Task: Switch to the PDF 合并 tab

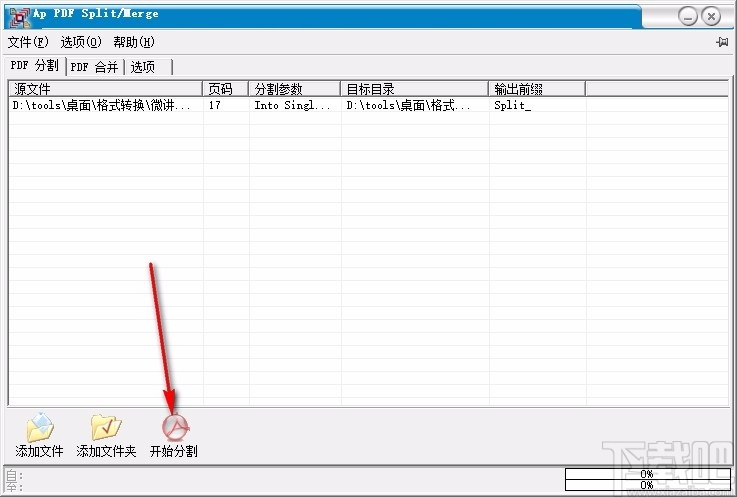Action: [x=94, y=67]
